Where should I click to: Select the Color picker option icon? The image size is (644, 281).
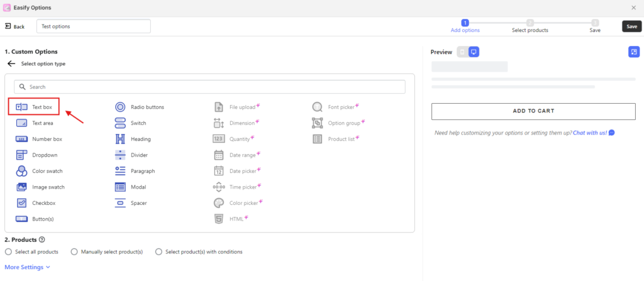tap(218, 203)
